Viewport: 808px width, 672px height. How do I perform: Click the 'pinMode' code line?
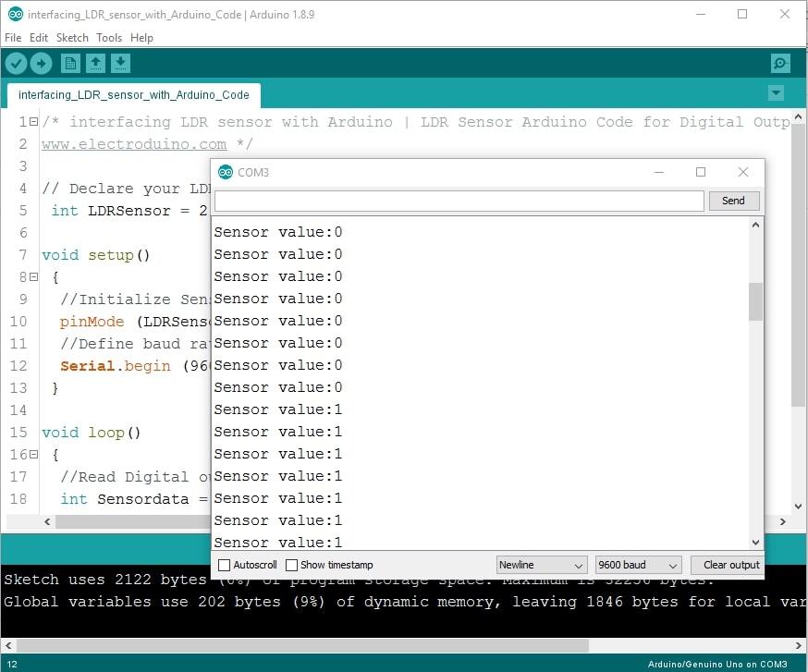134,322
